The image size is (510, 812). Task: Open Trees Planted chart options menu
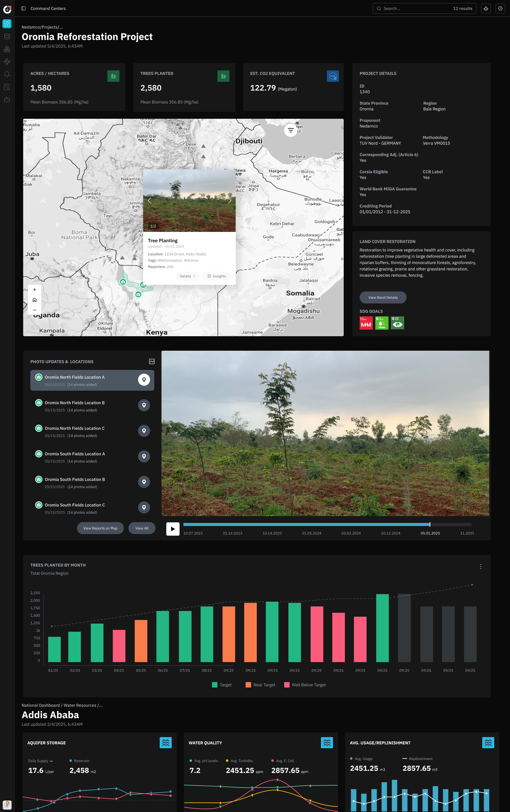click(x=481, y=567)
